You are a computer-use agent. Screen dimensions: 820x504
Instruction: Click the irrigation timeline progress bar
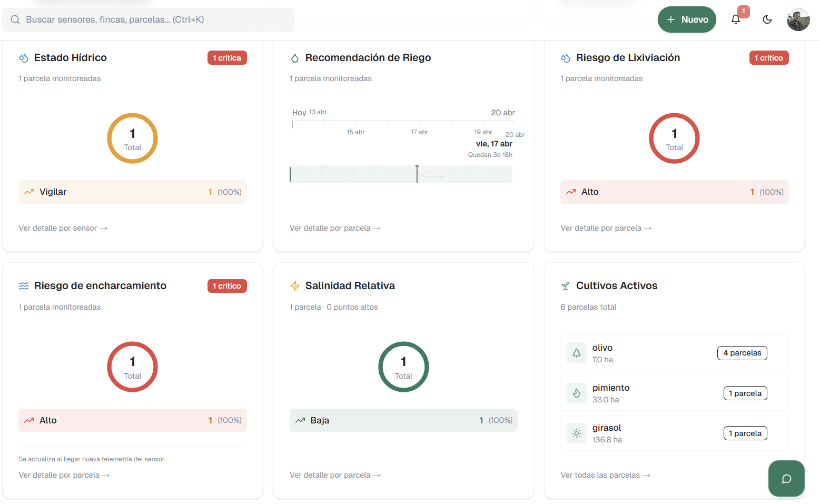[401, 174]
